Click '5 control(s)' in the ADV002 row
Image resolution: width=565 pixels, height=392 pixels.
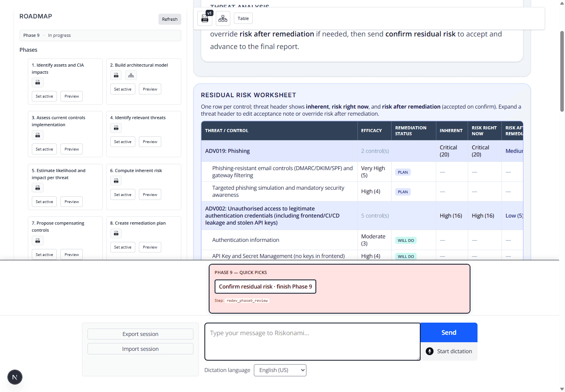[375, 216]
